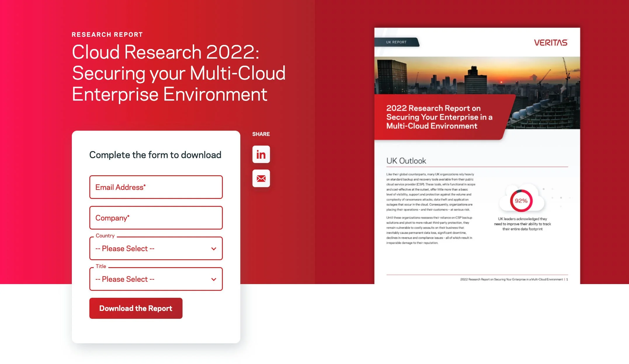Click the Title dropdown chevron arrow
The height and width of the screenshot is (364, 629).
pos(213,279)
